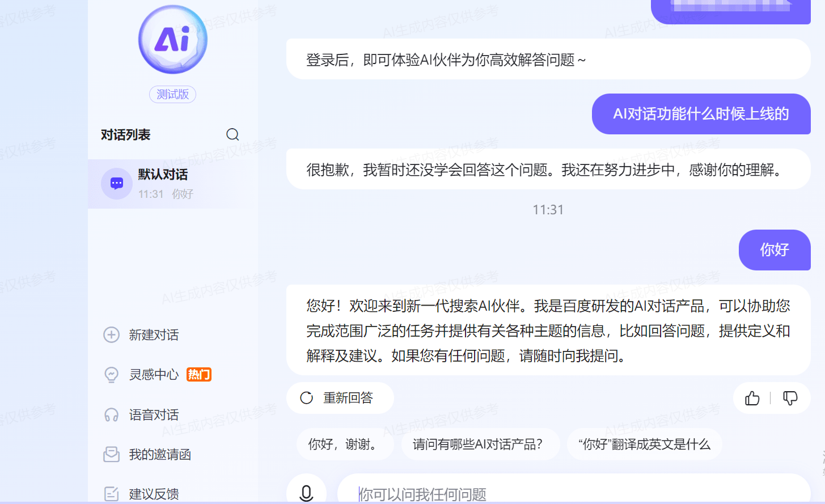
Task: Start 语音对话 using the headset icon
Action: (x=111, y=414)
